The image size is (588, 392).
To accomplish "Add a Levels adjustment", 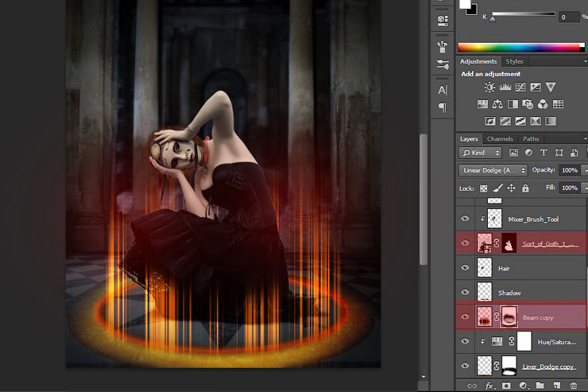I will (505, 87).
